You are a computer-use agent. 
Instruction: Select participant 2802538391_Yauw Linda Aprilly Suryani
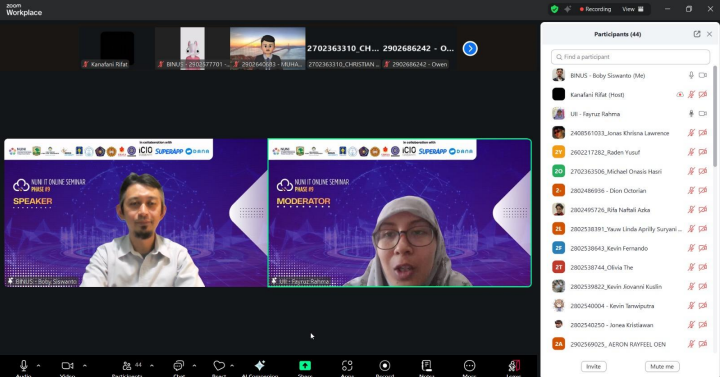click(630, 229)
